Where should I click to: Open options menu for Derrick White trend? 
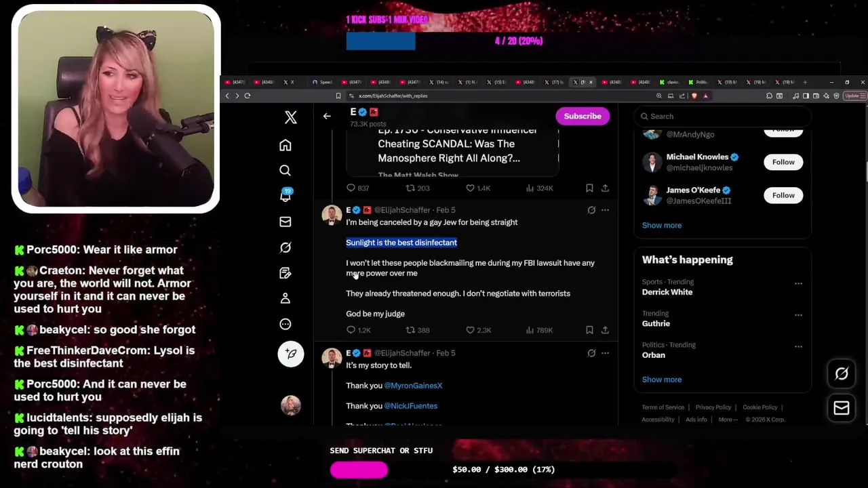coord(798,283)
